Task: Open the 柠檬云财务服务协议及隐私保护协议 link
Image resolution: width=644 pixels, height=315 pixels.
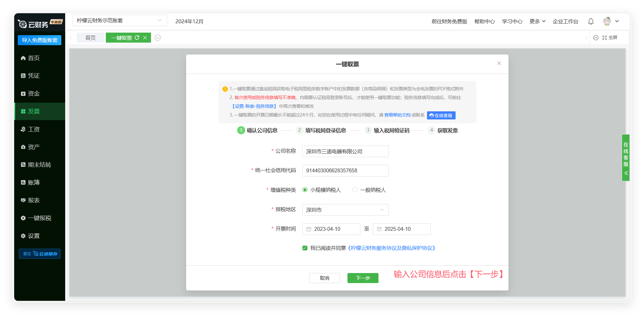Action: point(392,248)
